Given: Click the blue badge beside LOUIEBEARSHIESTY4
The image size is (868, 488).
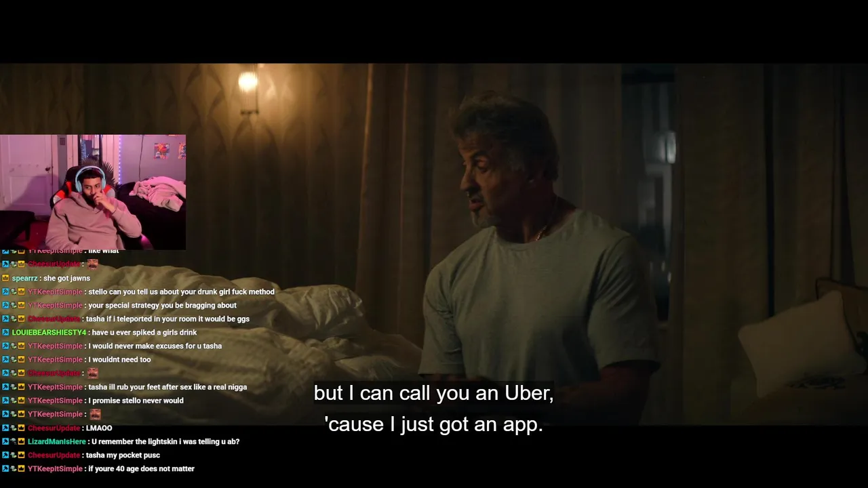Looking at the screenshot, I should pyautogui.click(x=5, y=332).
